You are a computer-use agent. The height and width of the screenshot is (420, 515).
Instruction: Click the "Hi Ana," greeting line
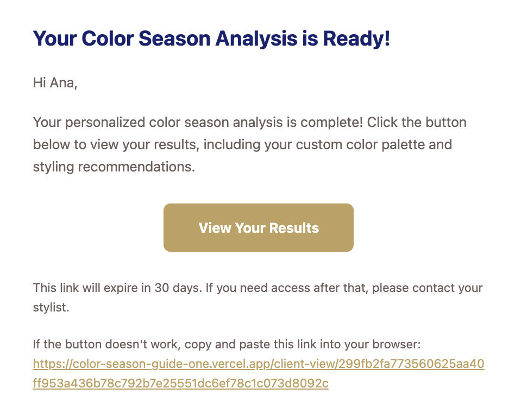click(x=55, y=83)
